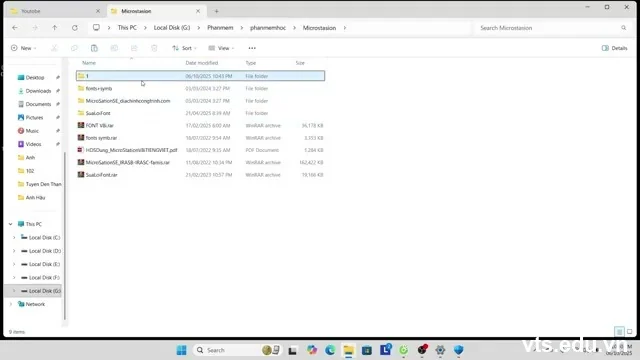Open the Sort dropdown menu
This screenshot has height=360, width=640.
(x=184, y=48)
